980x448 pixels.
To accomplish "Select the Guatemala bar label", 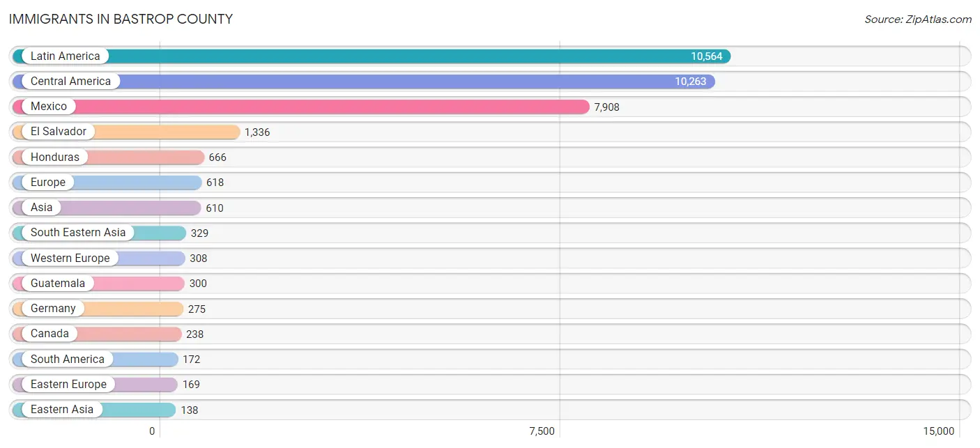I will [x=58, y=284].
